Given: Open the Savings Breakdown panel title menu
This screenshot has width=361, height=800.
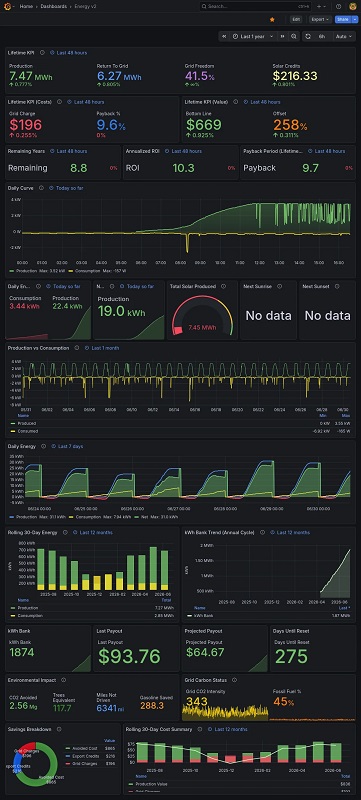Looking at the screenshot, I should pyautogui.click(x=30, y=729).
